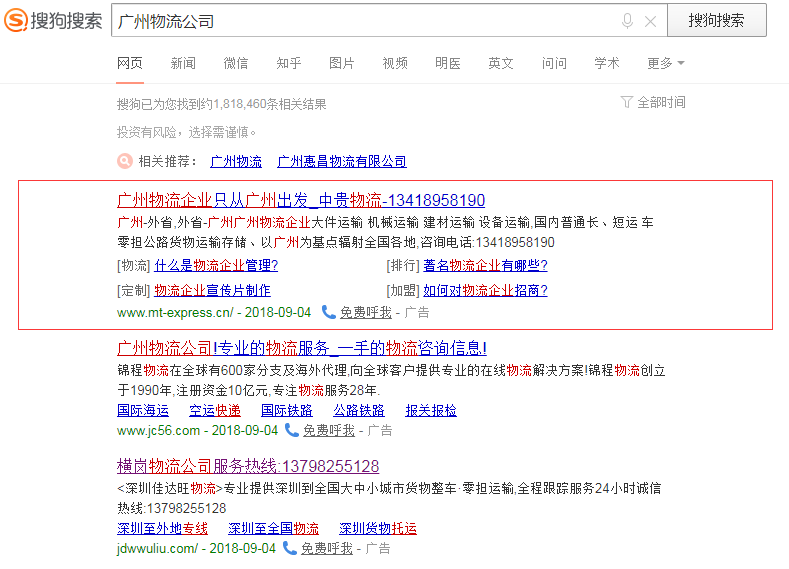Open the 中贵物流-13418958190 result title
The height and width of the screenshot is (569, 789).
coord(301,200)
